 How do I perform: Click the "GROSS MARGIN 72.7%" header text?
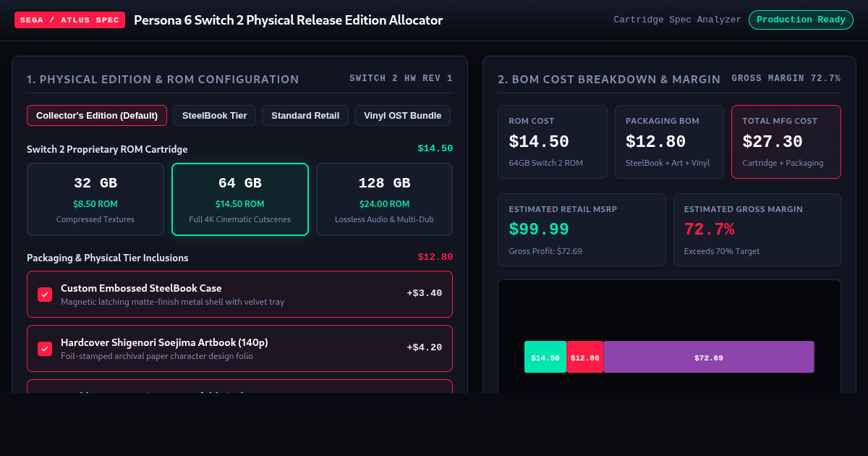click(786, 78)
